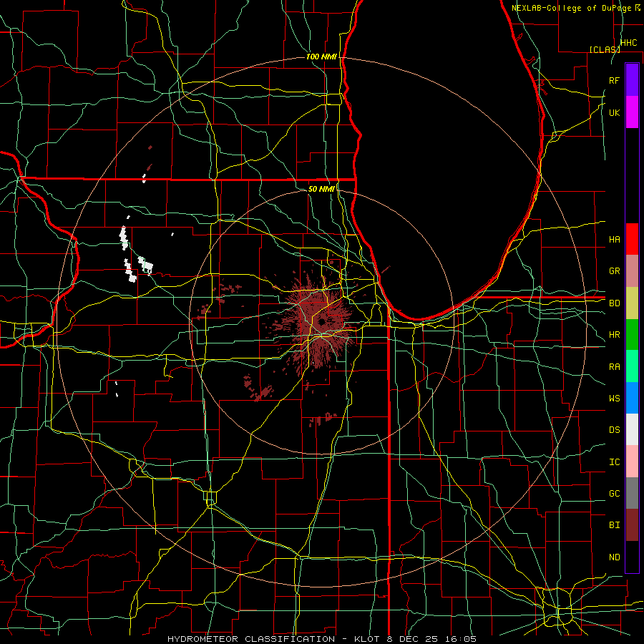Click the "ND" legend label
Image resolution: width=644 pixels, height=644 pixels.
click(614, 557)
